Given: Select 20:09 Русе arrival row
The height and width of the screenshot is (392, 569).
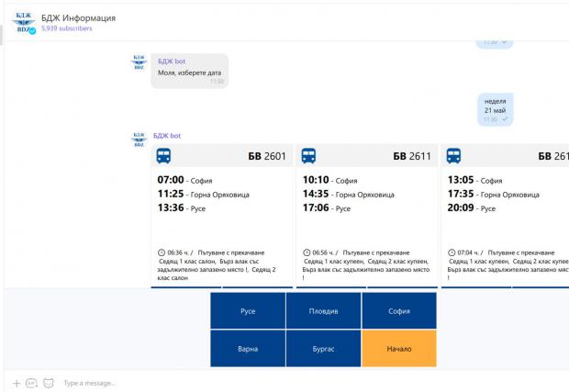Looking at the screenshot, I should click(472, 208).
